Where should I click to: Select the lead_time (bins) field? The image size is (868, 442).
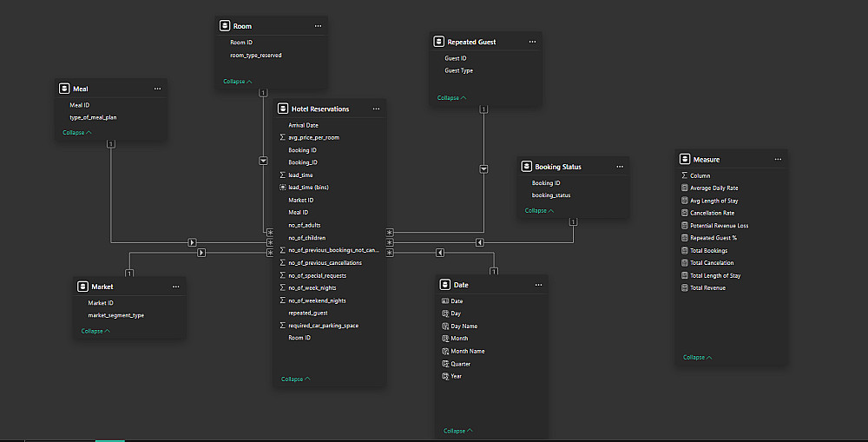point(308,188)
